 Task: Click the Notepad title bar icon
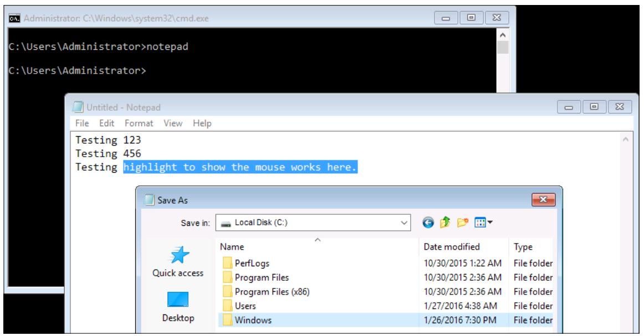[x=77, y=107]
